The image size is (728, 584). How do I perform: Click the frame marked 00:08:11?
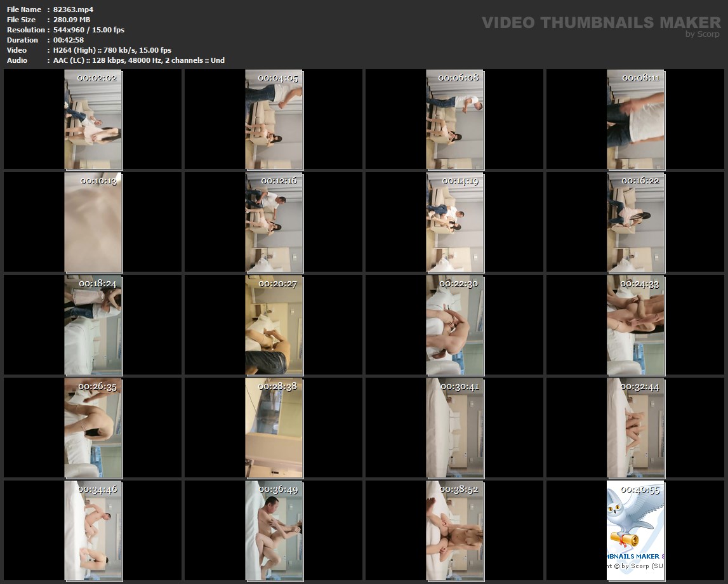click(635, 119)
